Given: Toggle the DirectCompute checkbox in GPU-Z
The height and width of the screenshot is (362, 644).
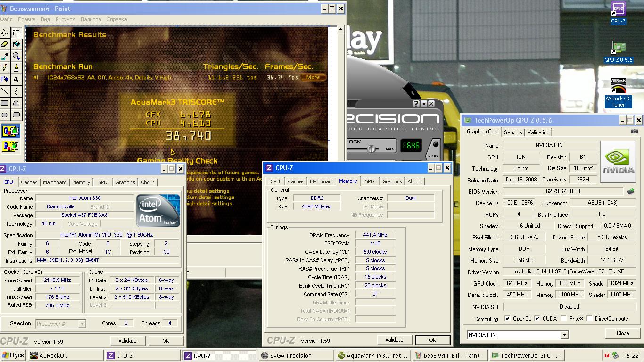Looking at the screenshot, I should [589, 319].
